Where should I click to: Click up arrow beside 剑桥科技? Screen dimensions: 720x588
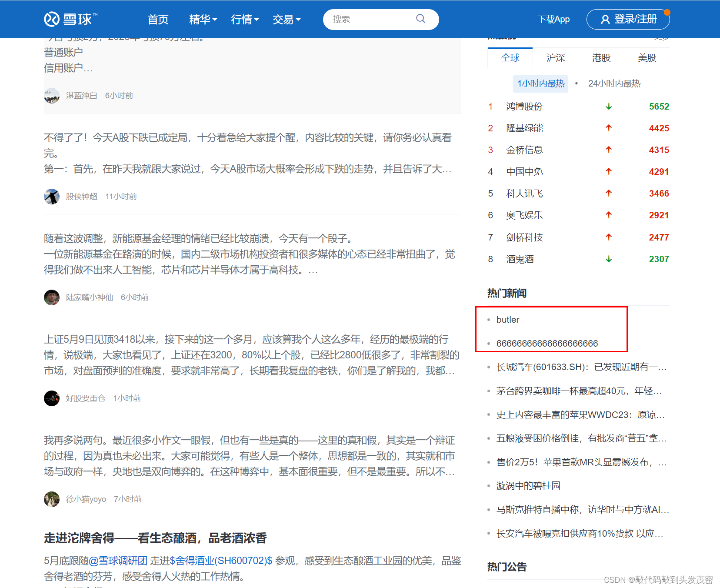coord(609,237)
